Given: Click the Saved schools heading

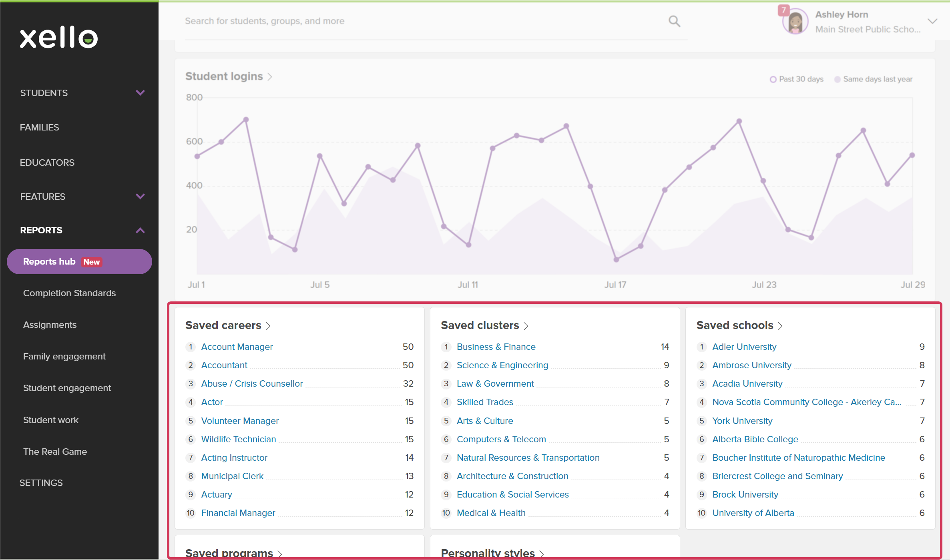Looking at the screenshot, I should tap(735, 325).
